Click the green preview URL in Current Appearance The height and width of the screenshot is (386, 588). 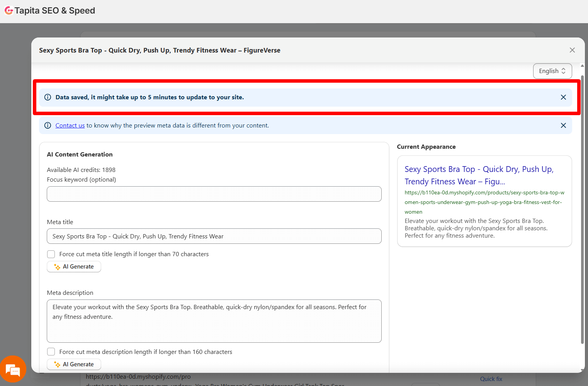tap(484, 202)
